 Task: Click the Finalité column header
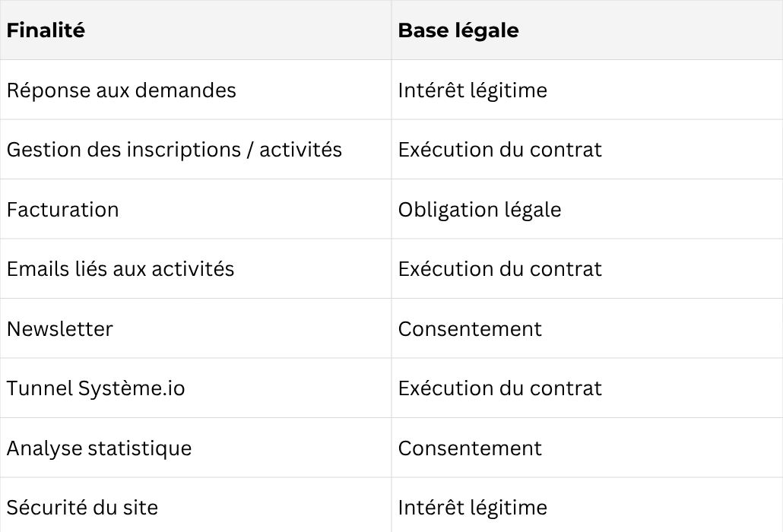pos(46,30)
